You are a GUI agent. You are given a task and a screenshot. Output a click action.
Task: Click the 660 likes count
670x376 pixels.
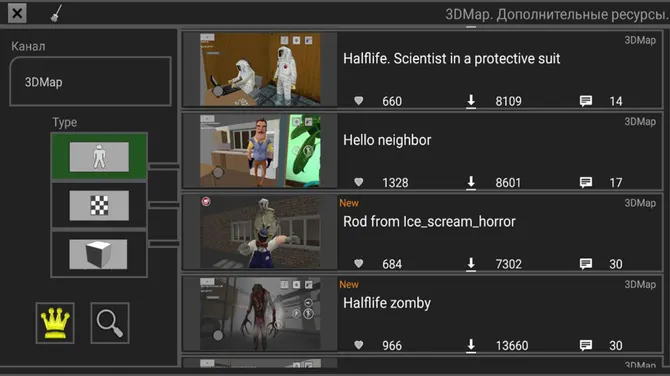click(x=392, y=101)
